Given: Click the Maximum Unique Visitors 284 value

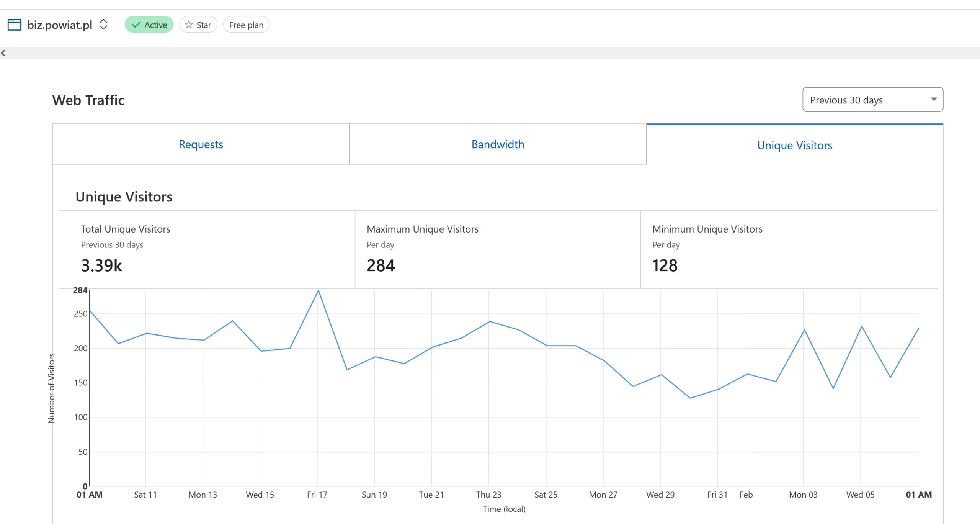Looking at the screenshot, I should 381,265.
